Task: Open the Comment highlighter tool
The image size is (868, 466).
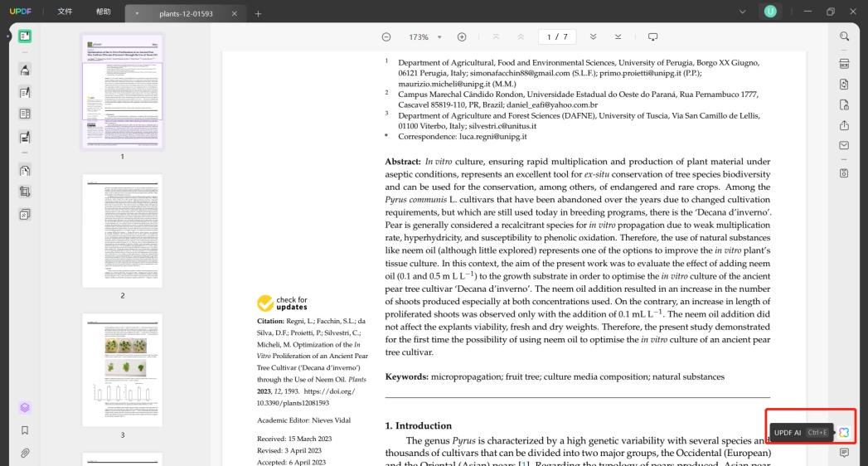Action: [x=24, y=70]
